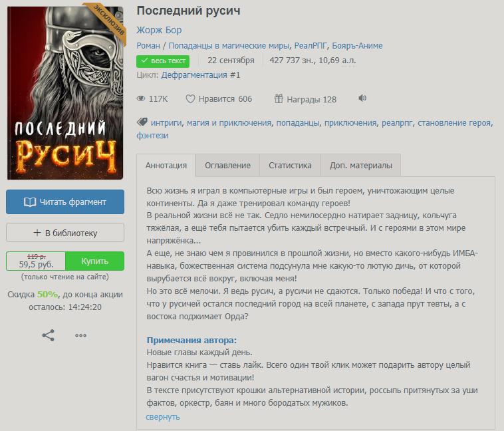The width and height of the screenshot is (504, 431).
Task: Click the Последний русич book cover
Action: [x=65, y=93]
